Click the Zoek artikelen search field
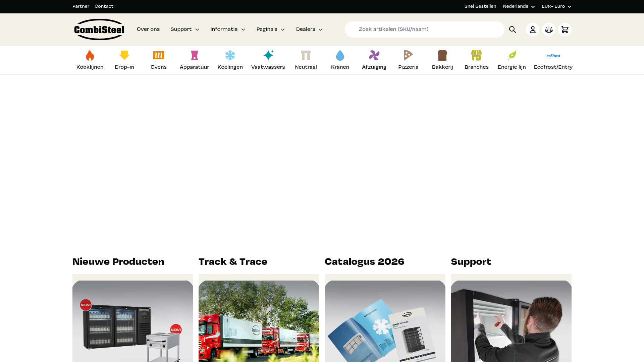The width and height of the screenshot is (644, 362). (424, 29)
